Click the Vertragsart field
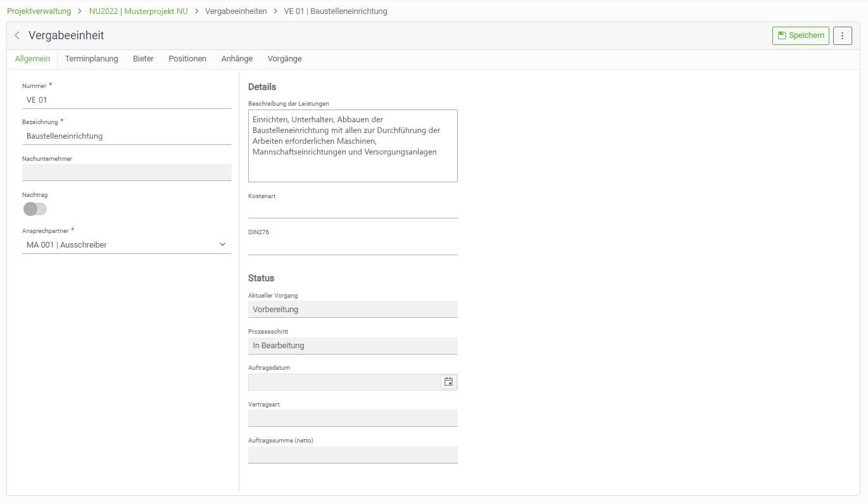The image size is (868, 504). [353, 418]
